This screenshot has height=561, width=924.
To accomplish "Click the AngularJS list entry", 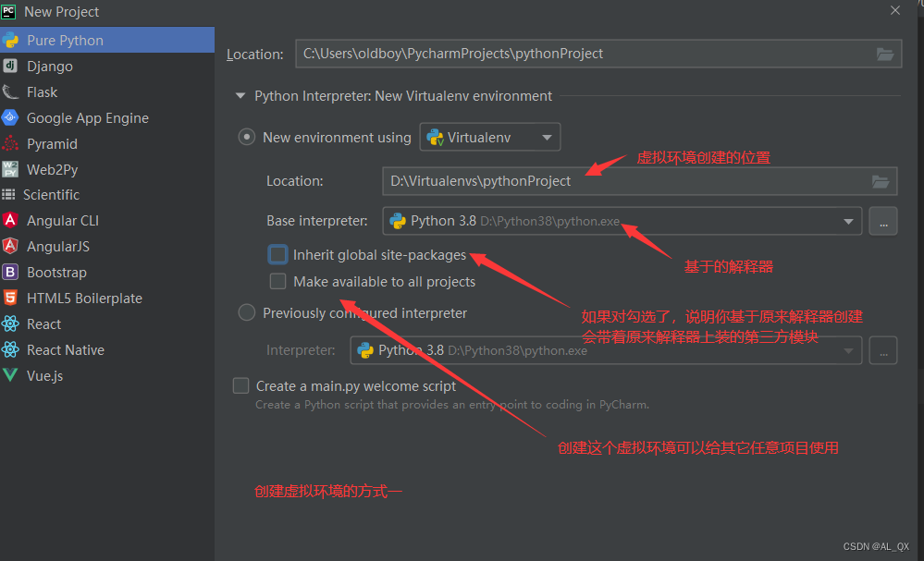I will click(107, 246).
